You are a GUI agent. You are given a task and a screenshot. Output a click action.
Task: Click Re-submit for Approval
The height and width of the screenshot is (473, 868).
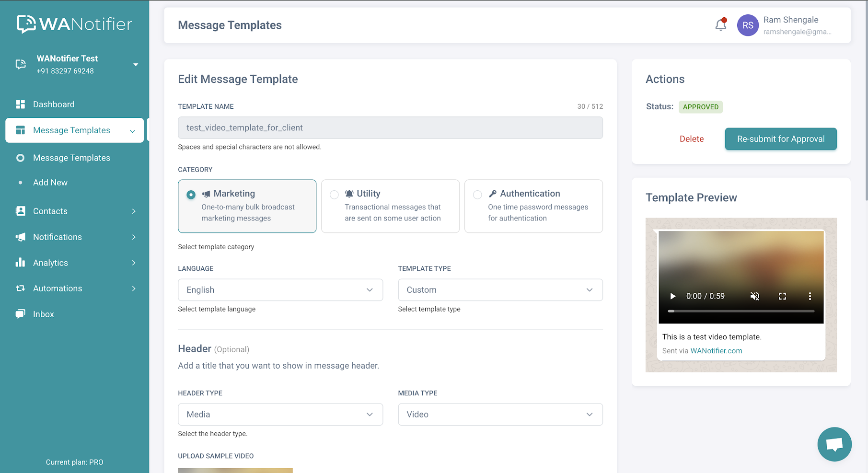pos(780,139)
